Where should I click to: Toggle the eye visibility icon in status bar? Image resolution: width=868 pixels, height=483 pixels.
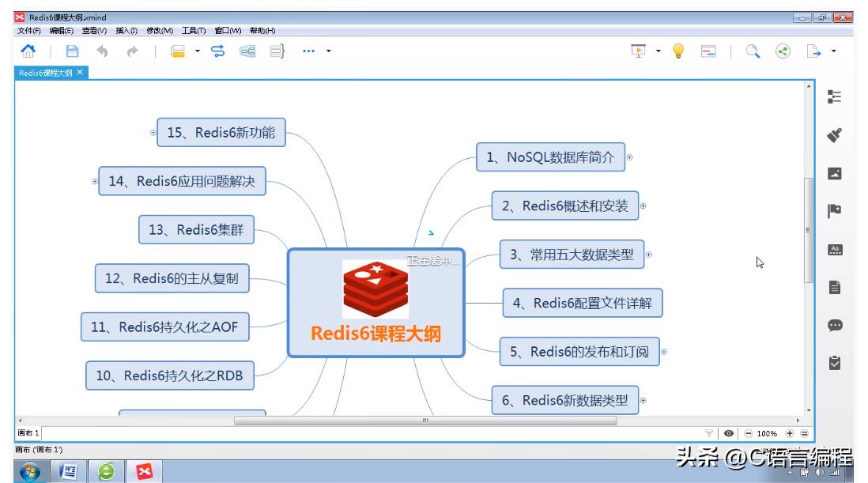click(729, 433)
